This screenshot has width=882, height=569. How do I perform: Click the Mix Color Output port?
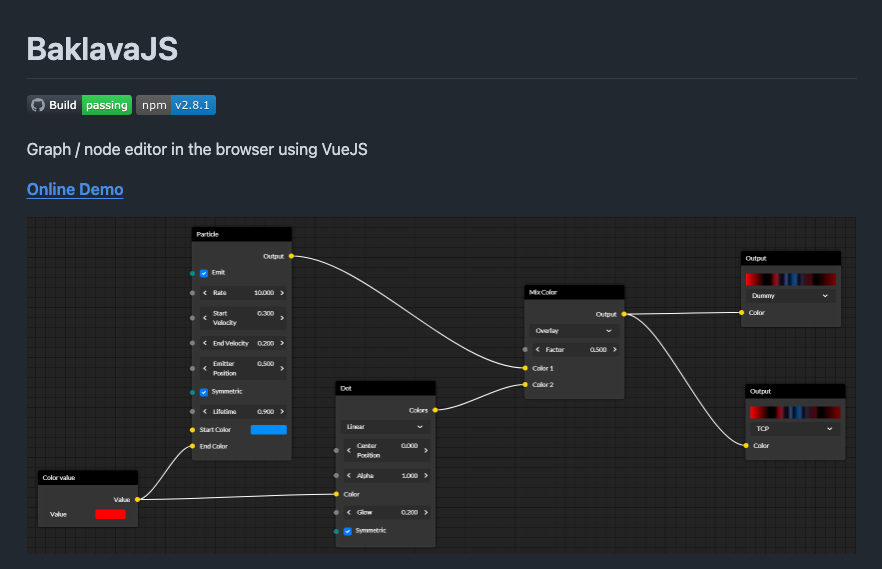(624, 314)
